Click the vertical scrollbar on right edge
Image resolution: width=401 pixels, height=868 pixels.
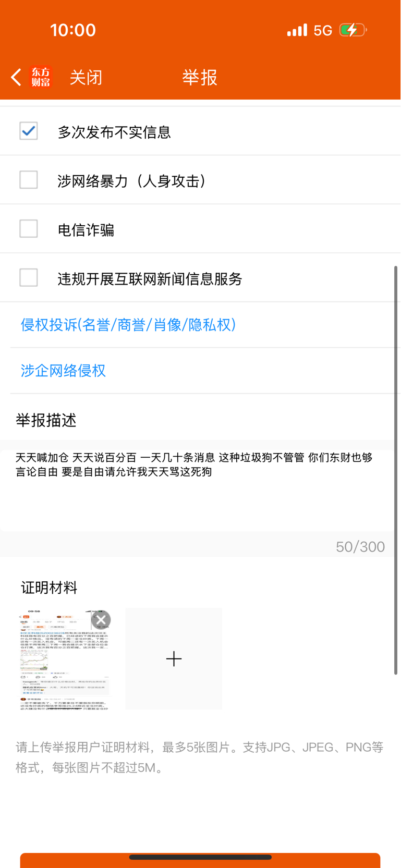tap(396, 470)
